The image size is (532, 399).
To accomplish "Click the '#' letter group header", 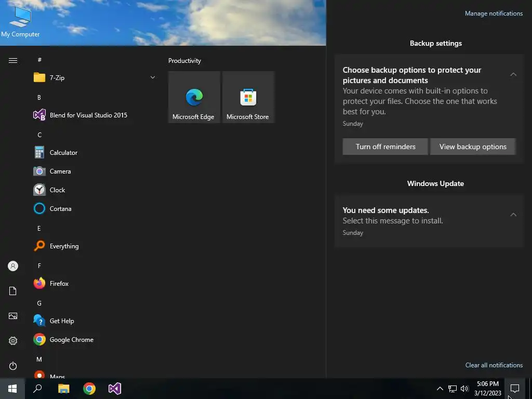I will pos(39,60).
